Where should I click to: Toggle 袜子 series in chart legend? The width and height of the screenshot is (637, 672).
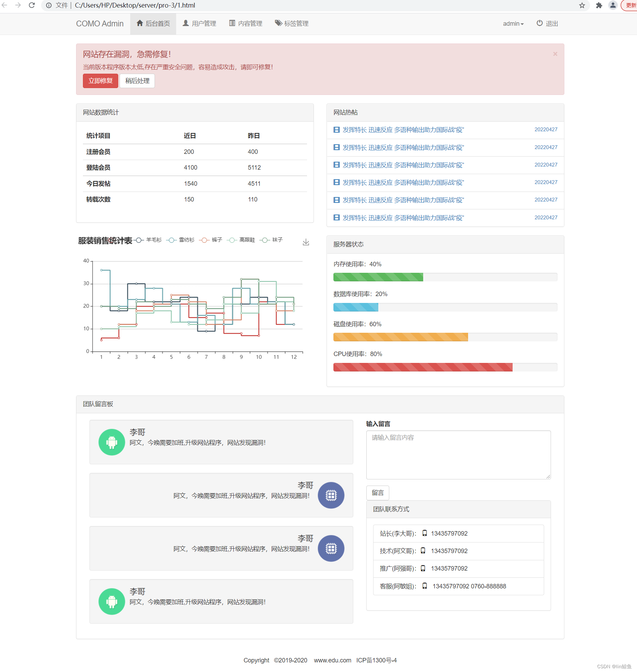(271, 240)
